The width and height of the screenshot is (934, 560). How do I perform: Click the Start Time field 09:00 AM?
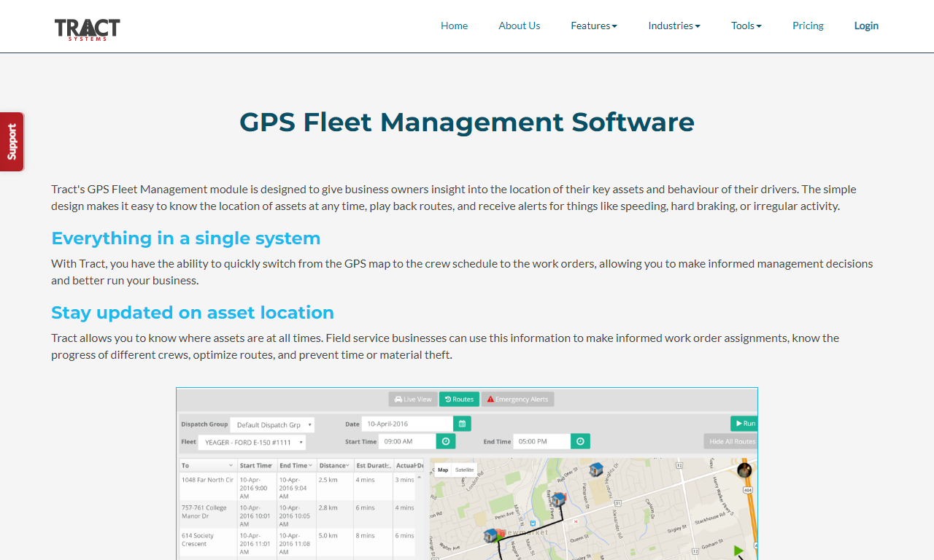point(407,441)
